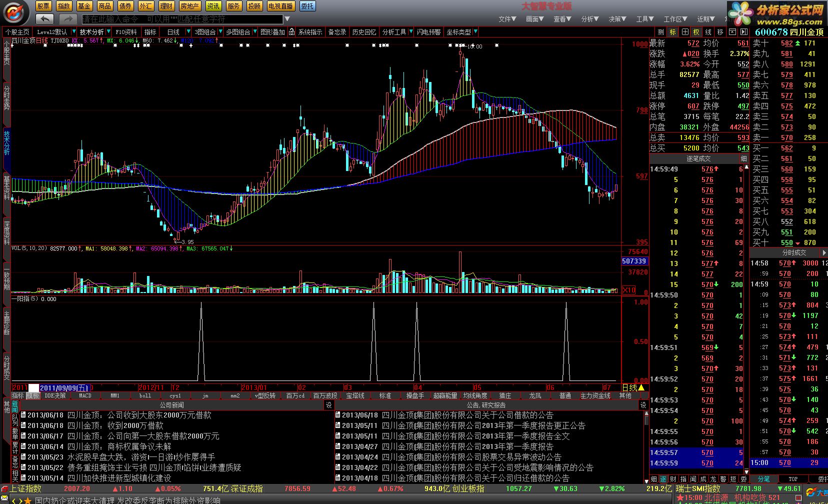The height and width of the screenshot is (504, 828).
Task: Expand the 技术分析 dropdown arrow
Action: tap(108, 32)
